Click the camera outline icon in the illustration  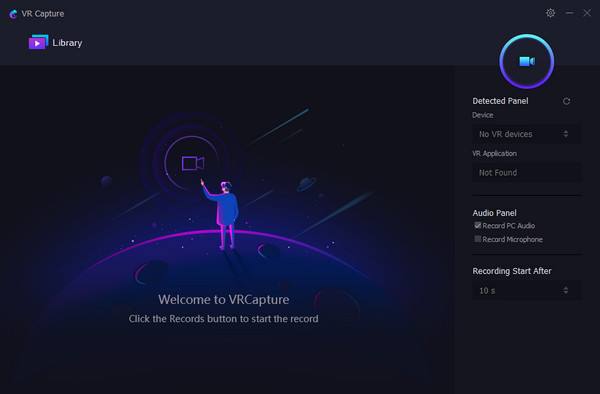(193, 163)
